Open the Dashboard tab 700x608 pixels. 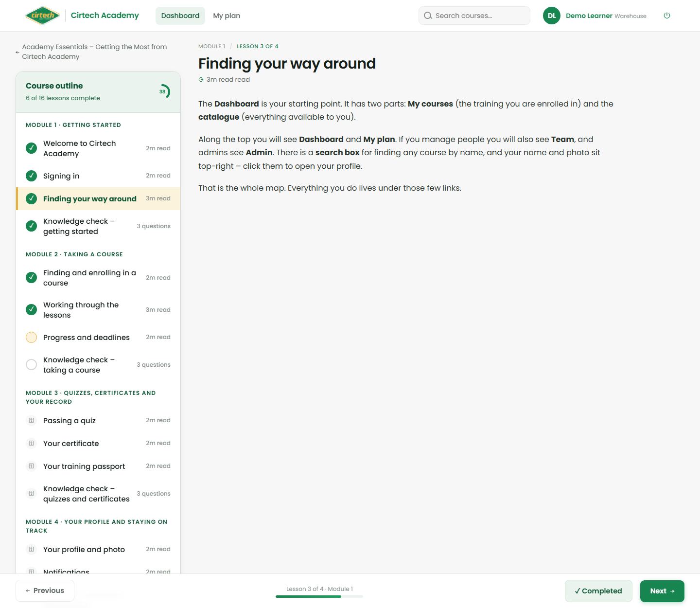[180, 16]
